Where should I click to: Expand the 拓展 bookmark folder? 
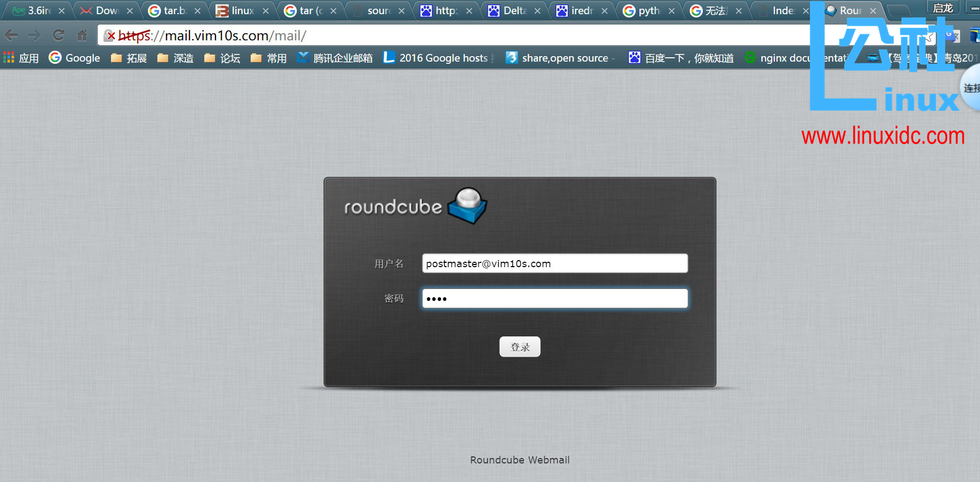[x=129, y=58]
